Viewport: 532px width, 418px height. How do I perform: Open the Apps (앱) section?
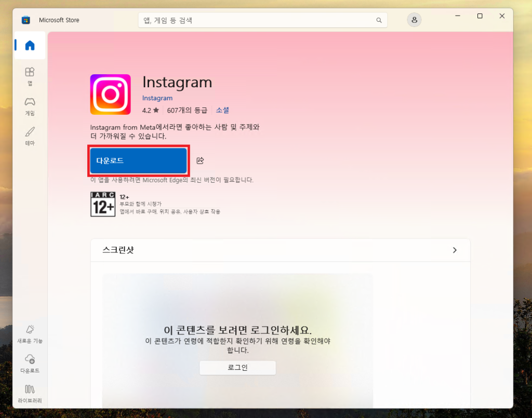30,75
